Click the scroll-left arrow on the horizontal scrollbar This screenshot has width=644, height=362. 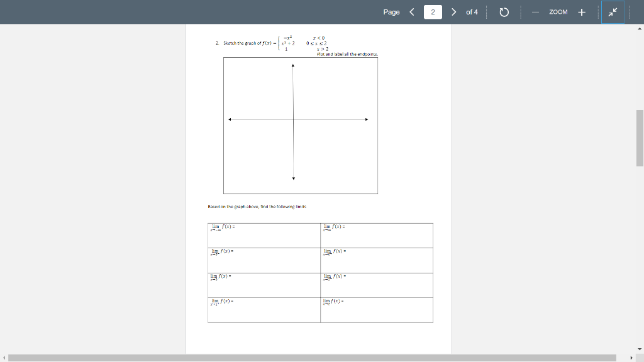[3, 358]
